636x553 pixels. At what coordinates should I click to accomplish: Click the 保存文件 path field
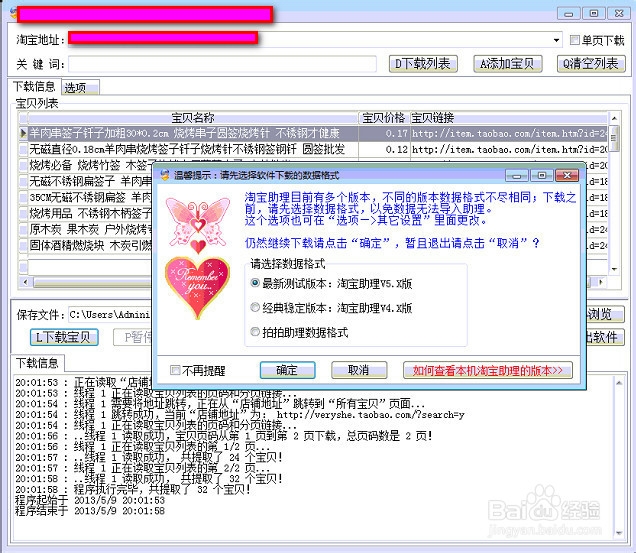click(x=110, y=314)
